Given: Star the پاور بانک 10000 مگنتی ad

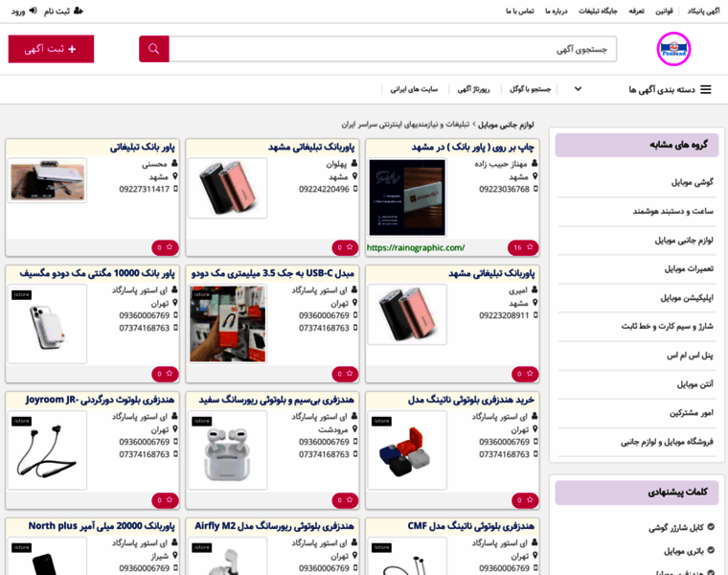Looking at the screenshot, I should click(165, 374).
